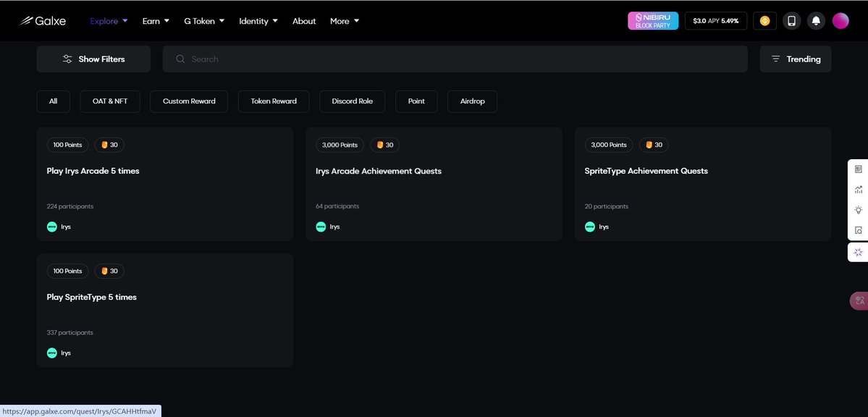The width and height of the screenshot is (868, 417).
Task: Select the Point filter
Action: tap(416, 101)
